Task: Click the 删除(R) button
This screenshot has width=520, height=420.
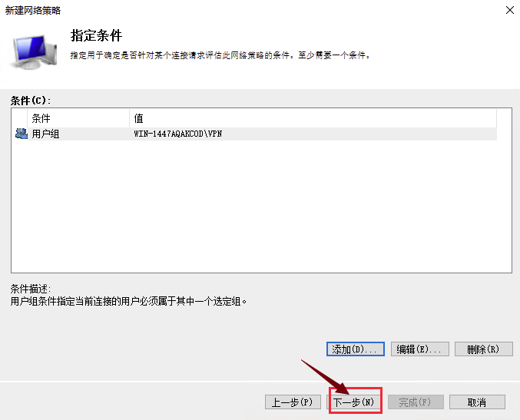Action: (x=483, y=349)
